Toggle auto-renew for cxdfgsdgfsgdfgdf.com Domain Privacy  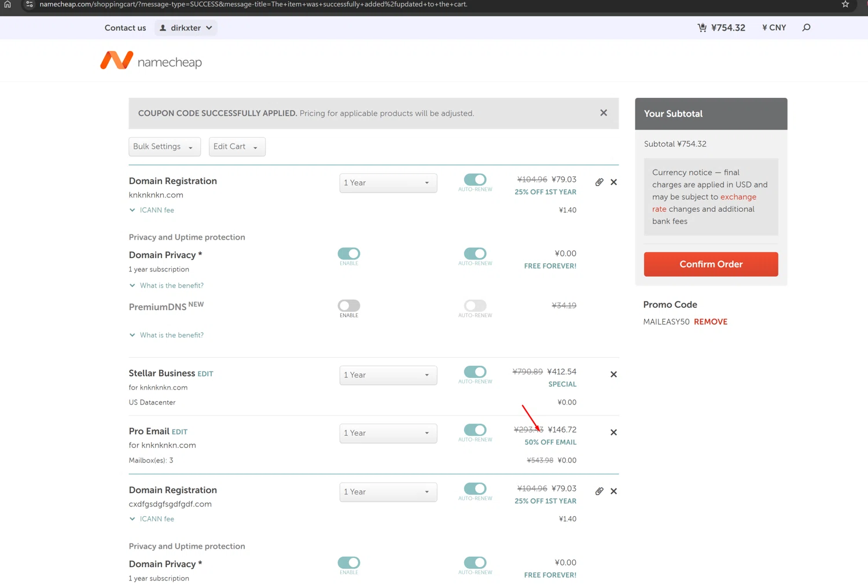[475, 563]
